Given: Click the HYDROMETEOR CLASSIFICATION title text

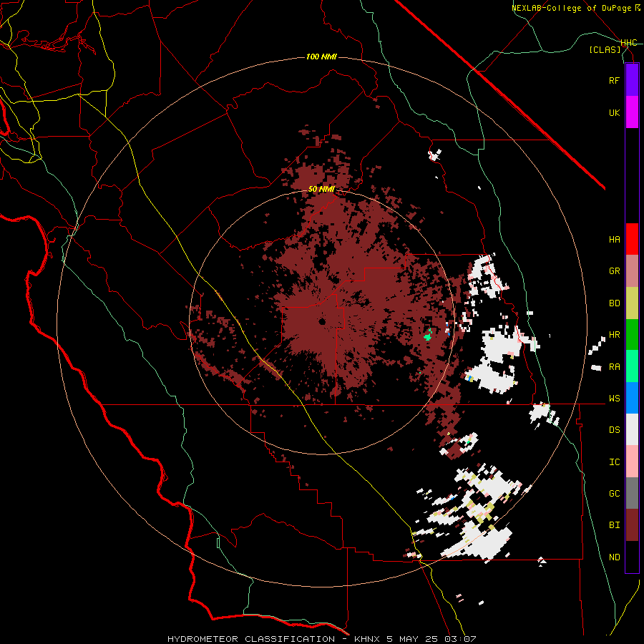Looking at the screenshot, I should pyautogui.click(x=251, y=639).
